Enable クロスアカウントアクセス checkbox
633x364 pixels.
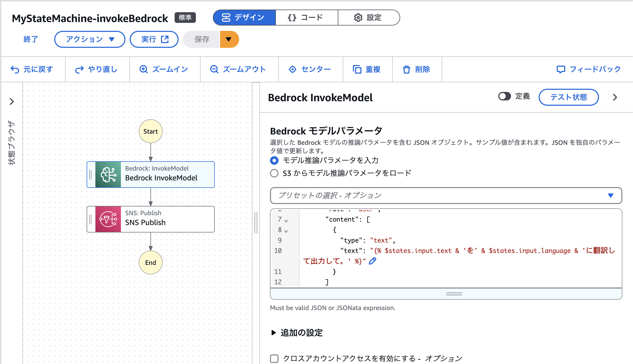point(274,358)
